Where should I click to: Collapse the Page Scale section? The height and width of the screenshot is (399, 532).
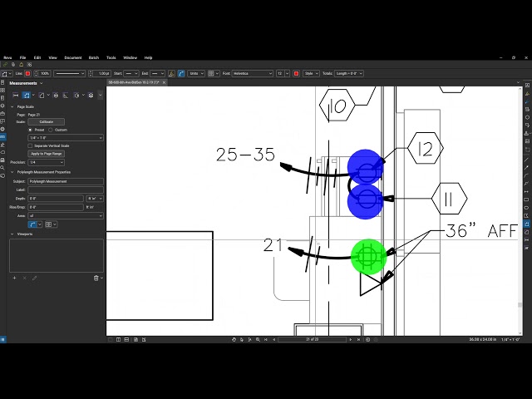pyautogui.click(x=12, y=107)
